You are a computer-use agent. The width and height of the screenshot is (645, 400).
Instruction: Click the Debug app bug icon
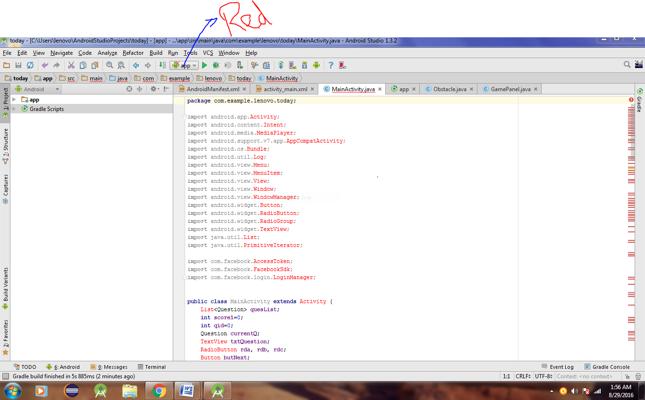click(216, 65)
